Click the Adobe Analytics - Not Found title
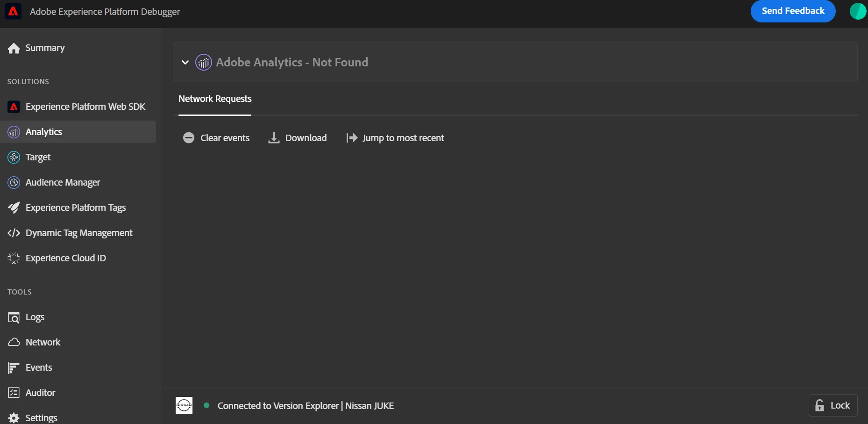The height and width of the screenshot is (424, 868). (292, 62)
